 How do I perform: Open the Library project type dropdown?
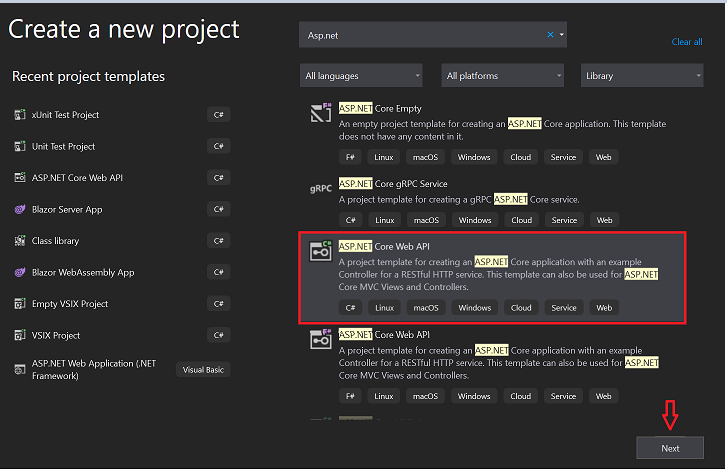(642, 76)
